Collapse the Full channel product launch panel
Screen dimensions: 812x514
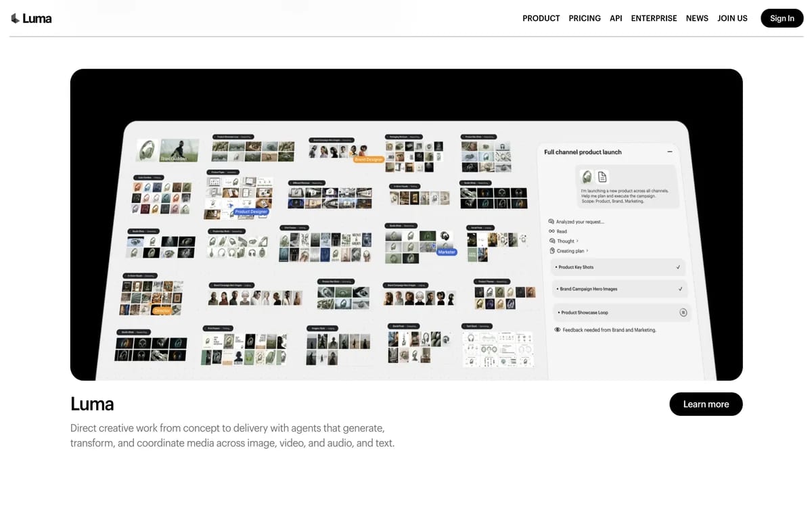(670, 152)
